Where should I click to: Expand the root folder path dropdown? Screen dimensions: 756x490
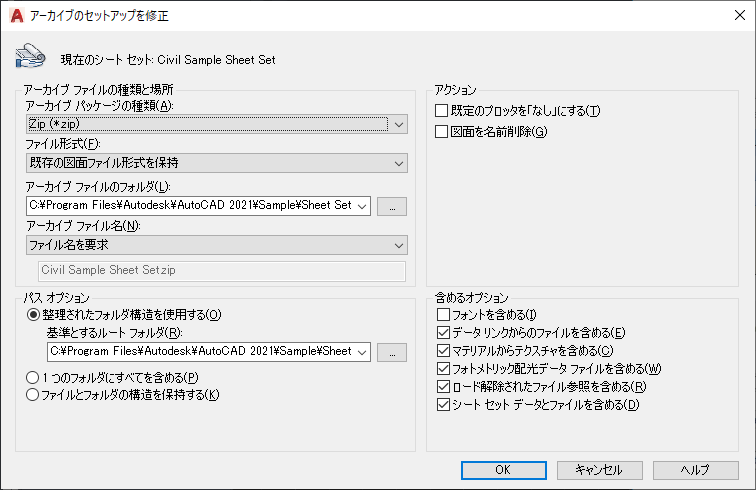362,352
